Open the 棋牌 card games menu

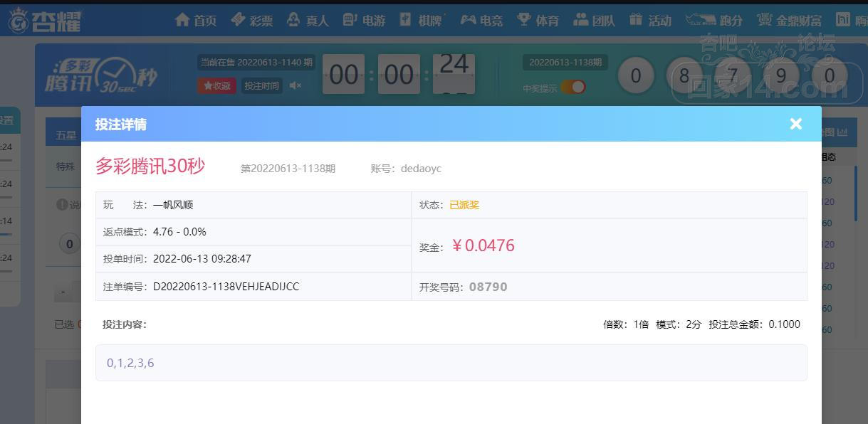tap(420, 20)
